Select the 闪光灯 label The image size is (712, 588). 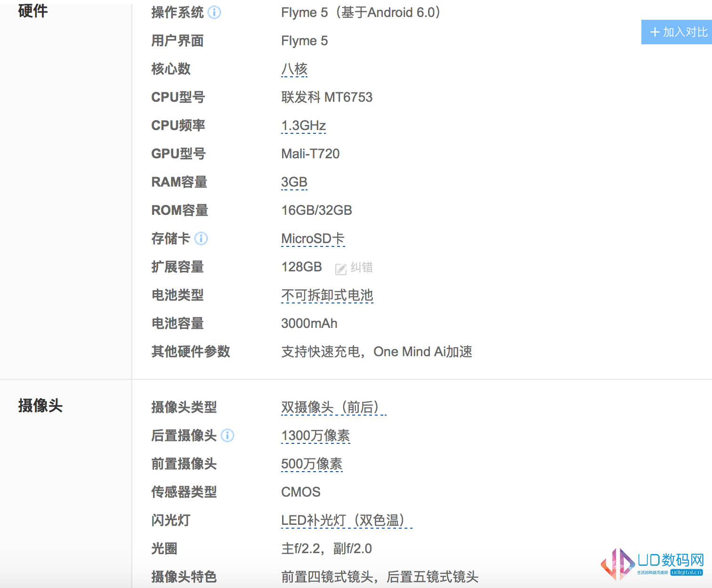[171, 520]
